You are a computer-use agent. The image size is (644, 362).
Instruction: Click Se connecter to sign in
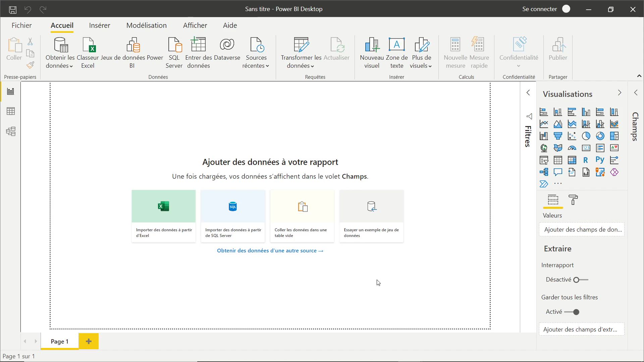tap(539, 9)
